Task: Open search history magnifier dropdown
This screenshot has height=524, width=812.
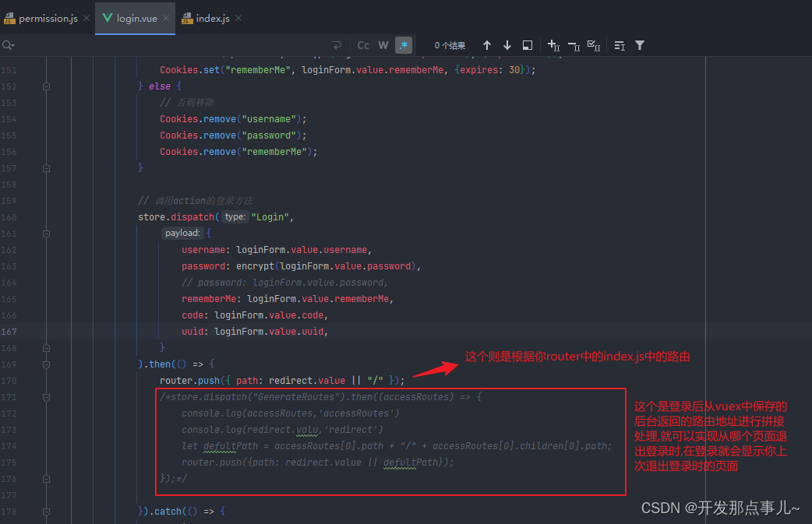Action: click(x=8, y=45)
